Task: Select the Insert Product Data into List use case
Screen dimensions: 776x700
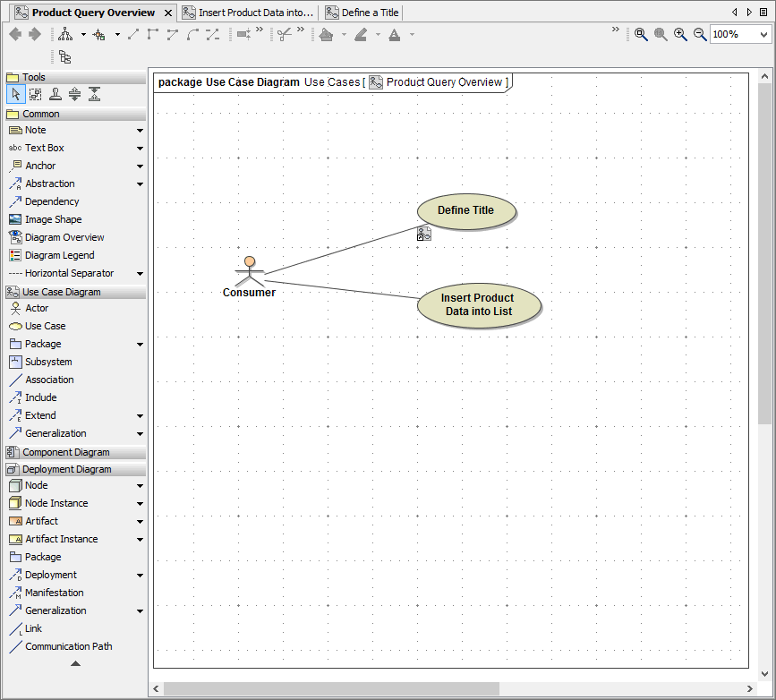Action: tap(479, 304)
